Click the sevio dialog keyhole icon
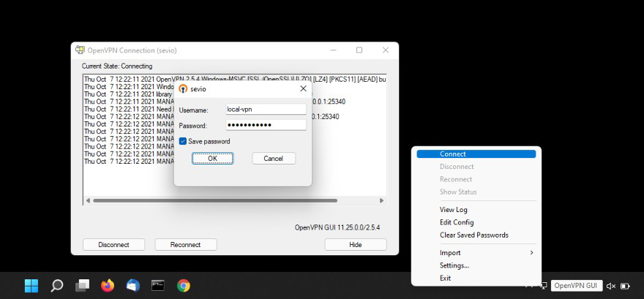 tap(184, 88)
